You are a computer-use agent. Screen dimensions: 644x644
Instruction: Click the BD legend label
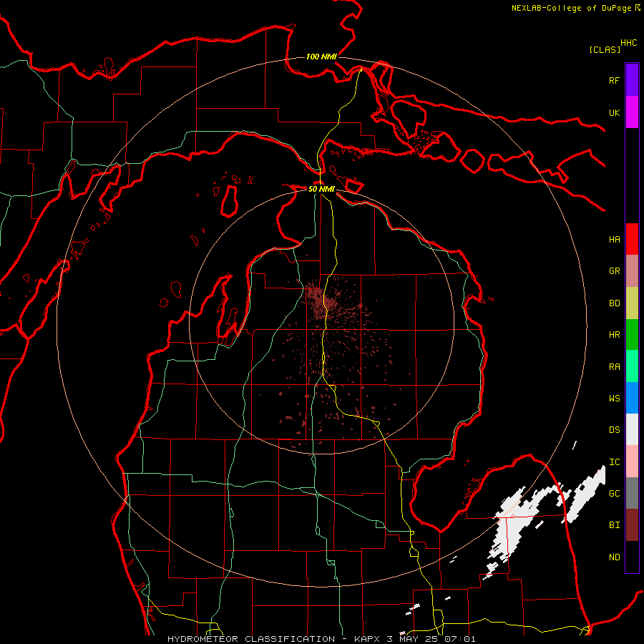[x=614, y=303]
